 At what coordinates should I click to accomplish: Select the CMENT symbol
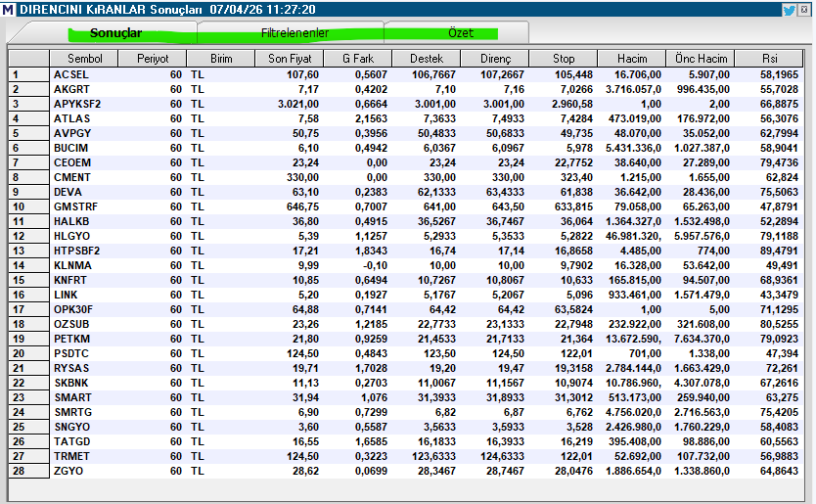click(72, 177)
